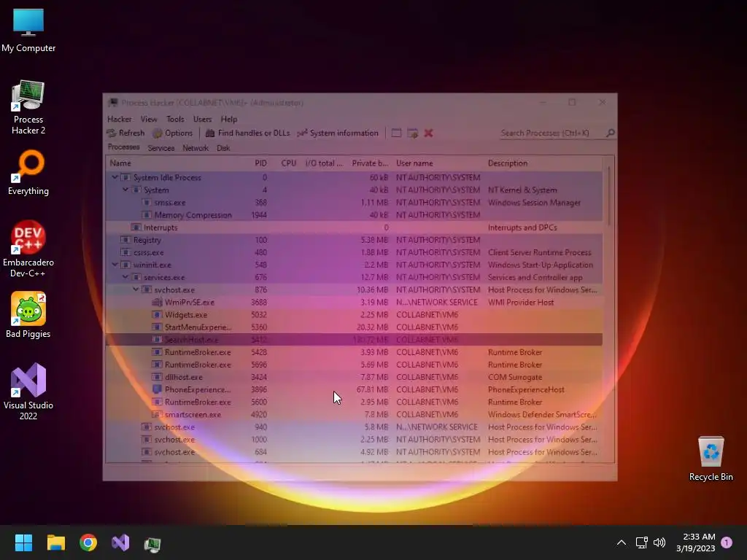Click the Refresh toolbar button
This screenshot has width=747, height=560.
[125, 133]
